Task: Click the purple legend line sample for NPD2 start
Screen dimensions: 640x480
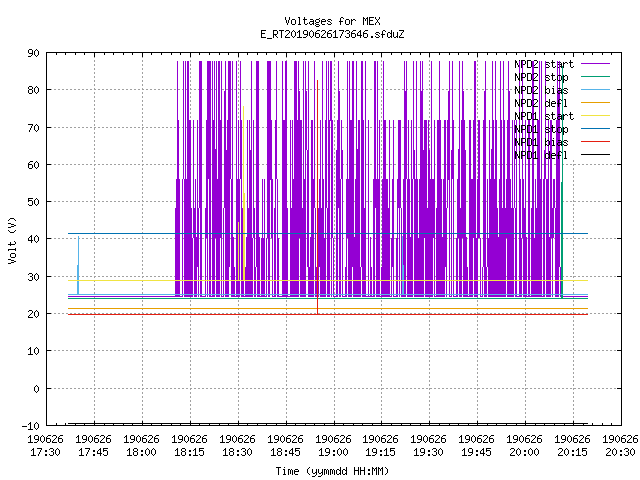Action: coord(596,64)
